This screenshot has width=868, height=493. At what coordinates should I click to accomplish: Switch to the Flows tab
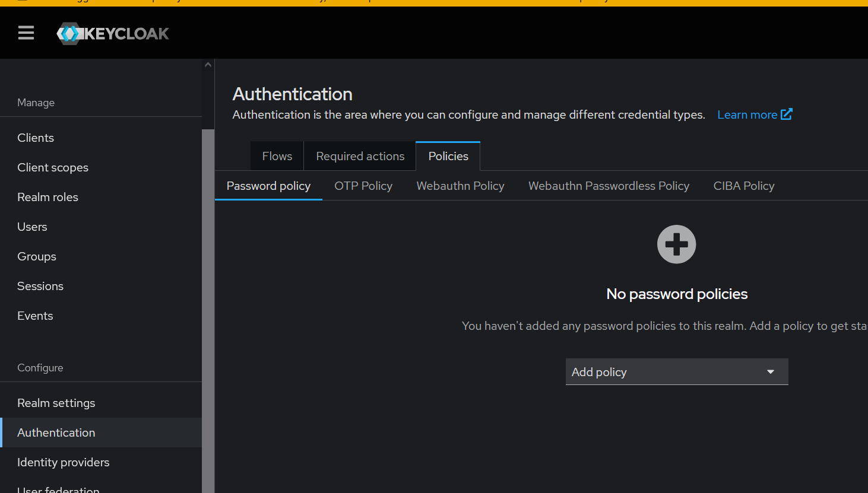coord(277,156)
